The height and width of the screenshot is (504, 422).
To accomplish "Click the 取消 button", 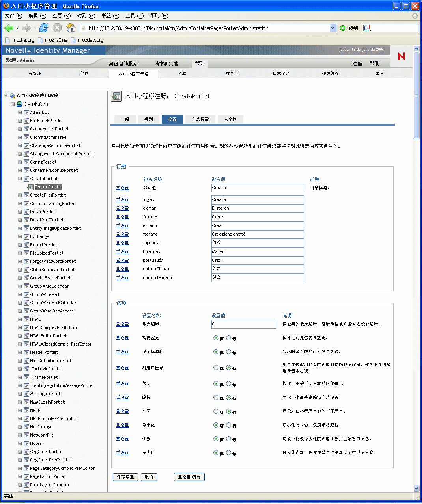I will click(x=149, y=477).
